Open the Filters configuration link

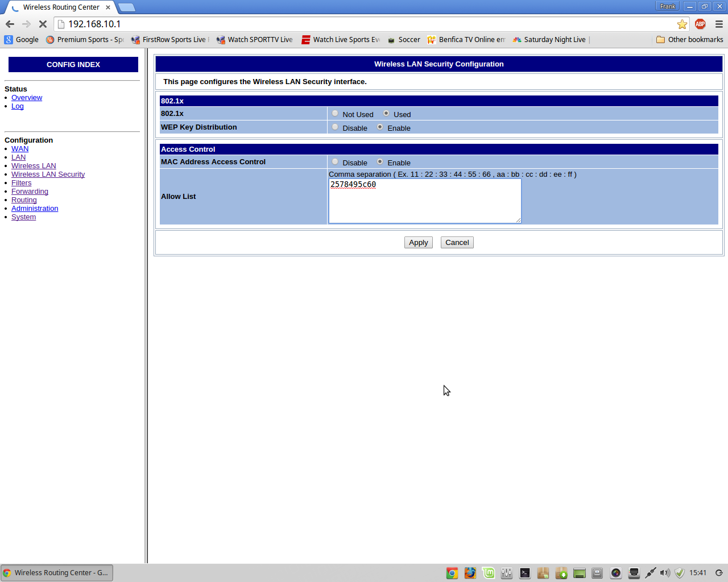(x=22, y=183)
